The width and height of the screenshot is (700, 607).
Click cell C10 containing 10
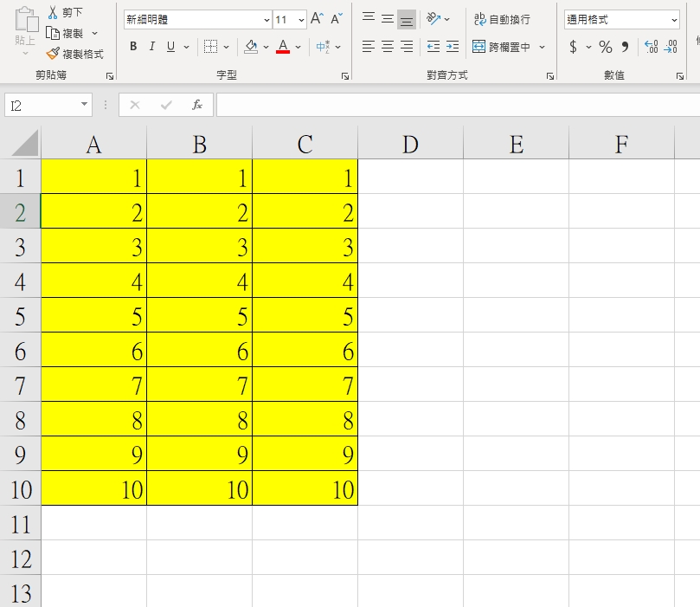pos(305,488)
